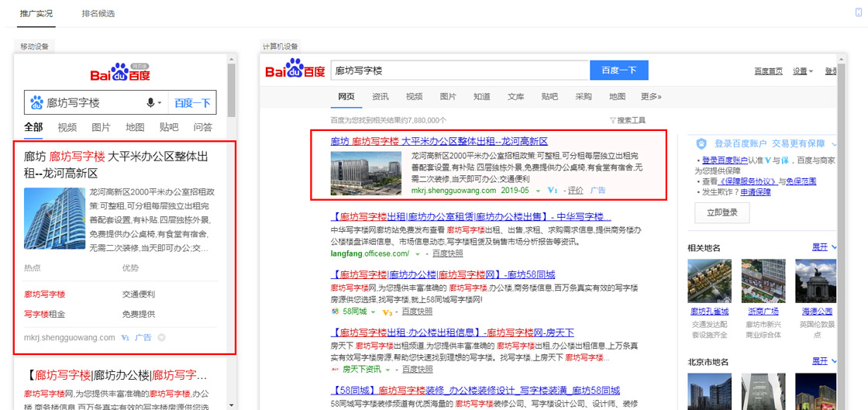Image resolution: width=868 pixels, height=410 pixels.
Task: Open the mobile device icon at top right
Action: 859,12
